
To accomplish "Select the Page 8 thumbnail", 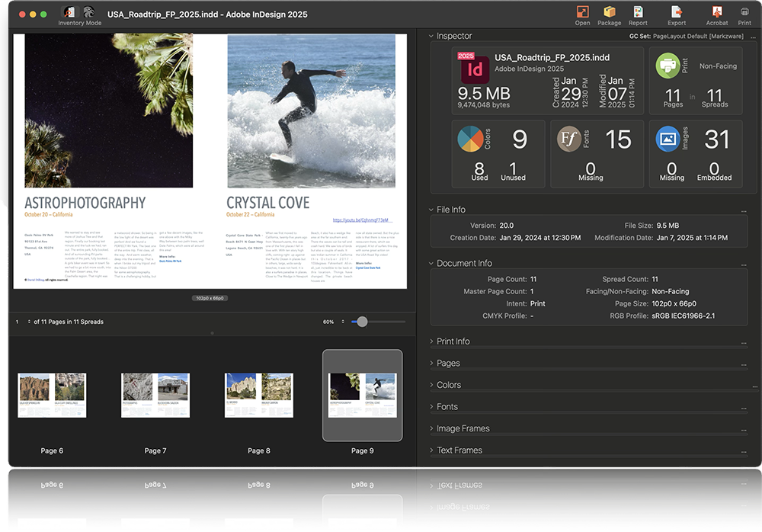I will 259,396.
